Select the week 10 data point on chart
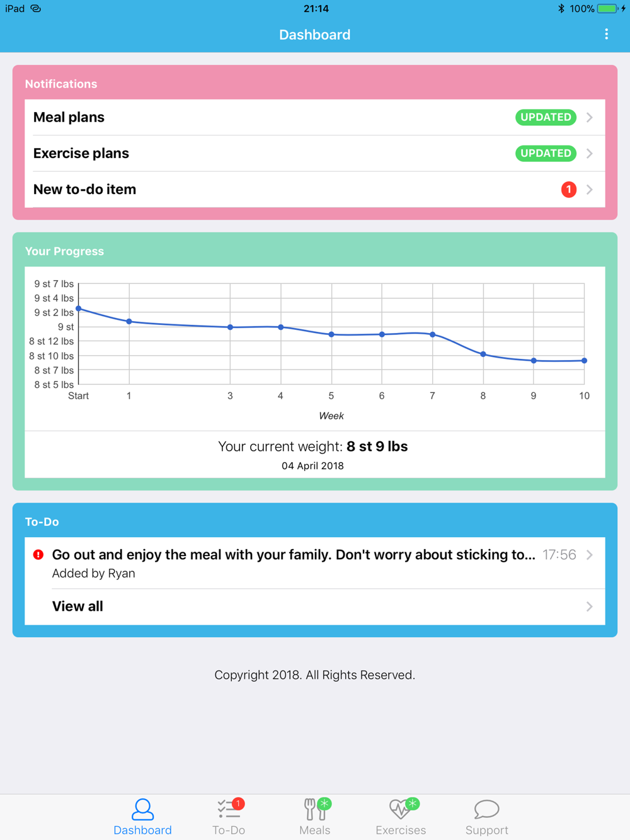This screenshot has width=630, height=840. point(585,361)
